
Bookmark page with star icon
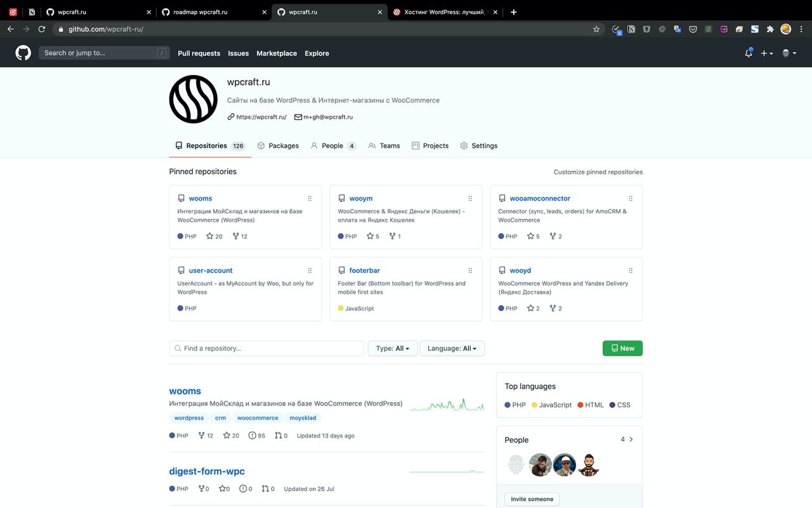pyautogui.click(x=596, y=29)
